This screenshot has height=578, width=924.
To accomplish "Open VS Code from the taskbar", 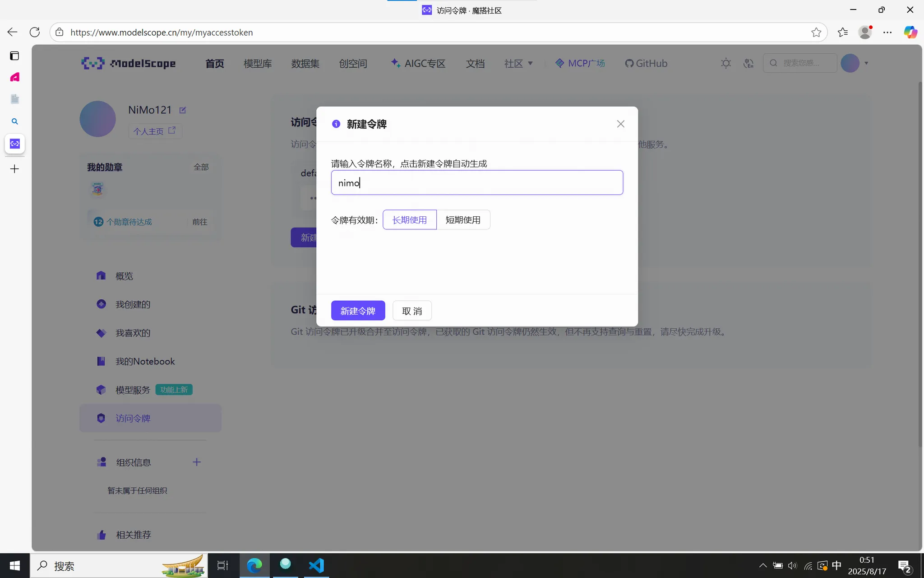I will pos(315,565).
